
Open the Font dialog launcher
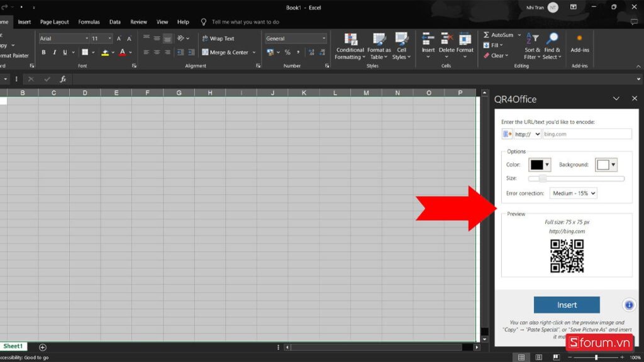134,65
